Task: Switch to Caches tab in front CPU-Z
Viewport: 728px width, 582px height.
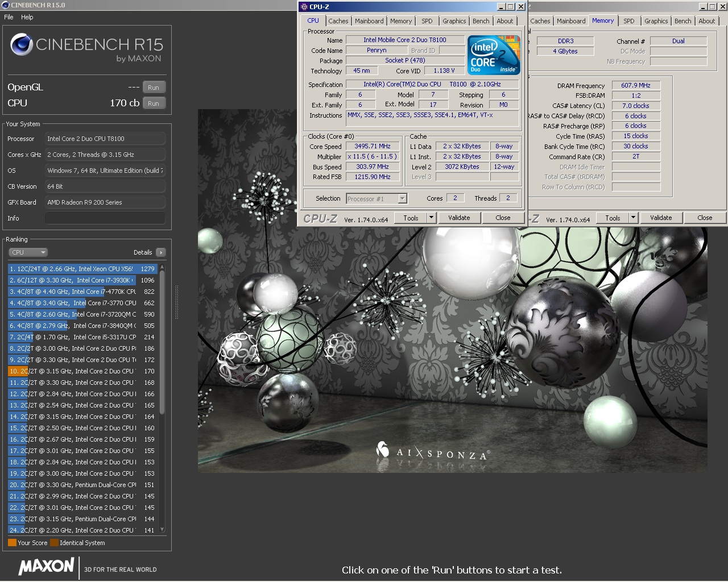Action: [338, 21]
